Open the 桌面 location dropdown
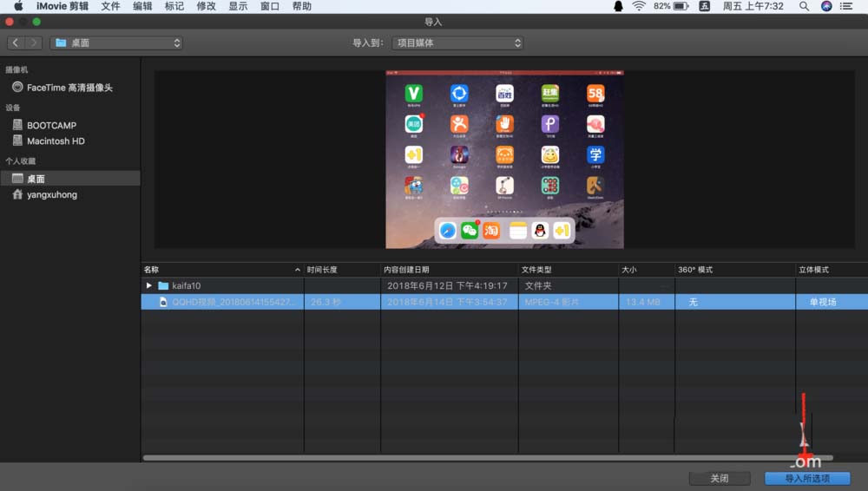 [116, 43]
